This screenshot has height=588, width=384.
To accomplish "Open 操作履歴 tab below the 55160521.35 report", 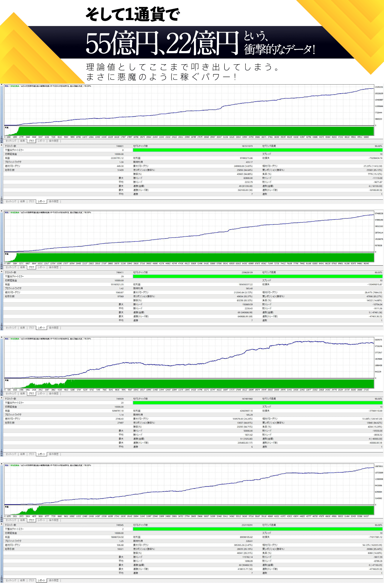I will 53,328.
